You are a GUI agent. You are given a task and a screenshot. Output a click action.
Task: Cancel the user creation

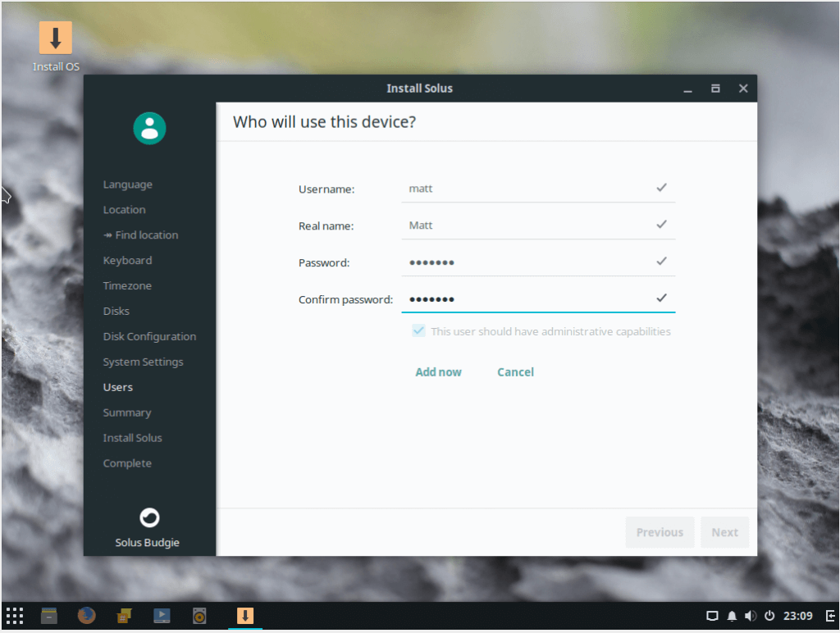(x=514, y=371)
